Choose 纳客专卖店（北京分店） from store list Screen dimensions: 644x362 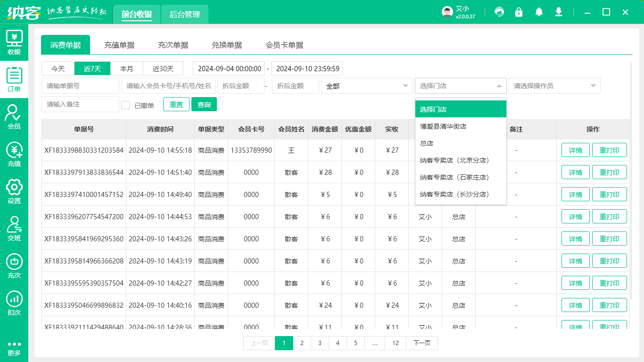455,160
